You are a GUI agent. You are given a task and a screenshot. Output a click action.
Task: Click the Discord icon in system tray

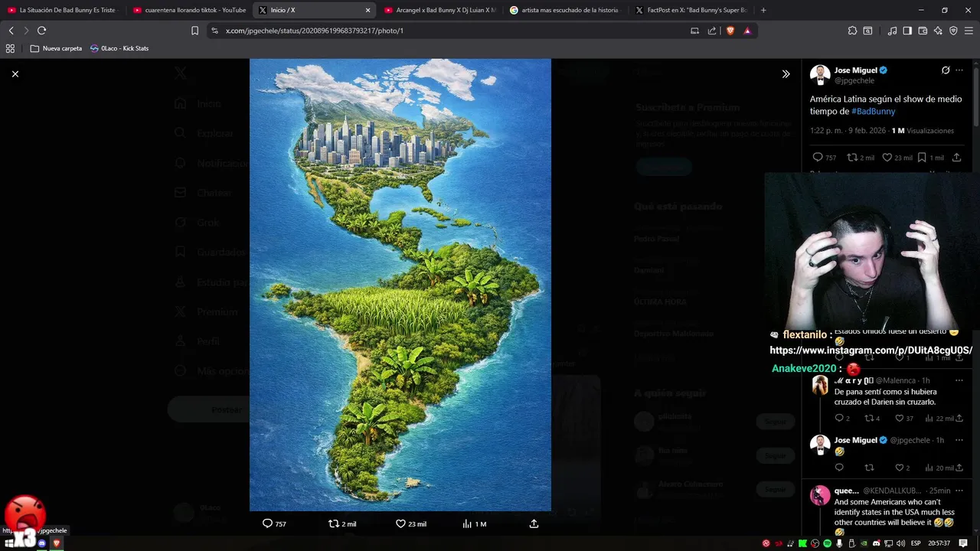click(x=877, y=543)
